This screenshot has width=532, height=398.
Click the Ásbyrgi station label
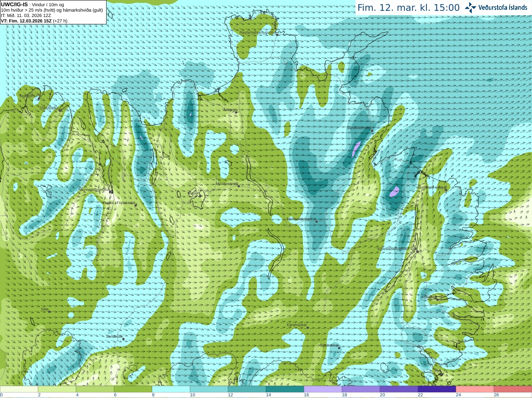point(229,110)
